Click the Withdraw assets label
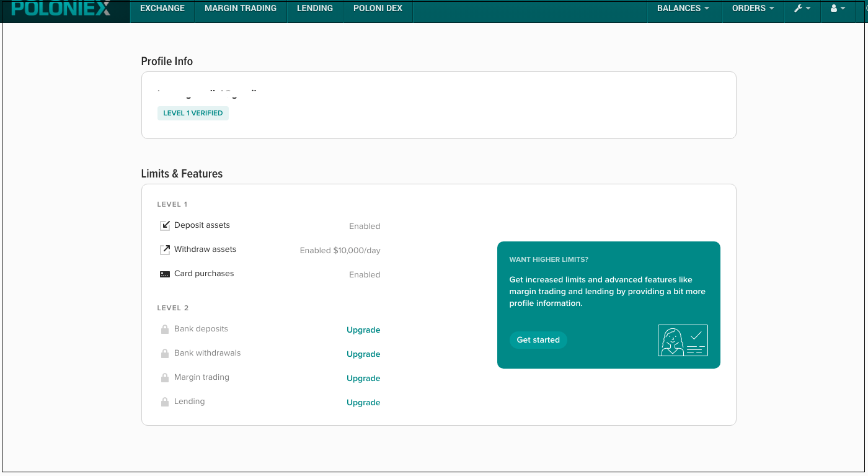The height and width of the screenshot is (476, 868). (x=205, y=249)
